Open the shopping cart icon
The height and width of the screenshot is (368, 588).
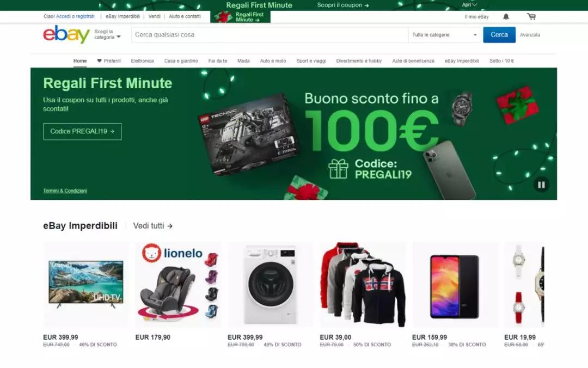tap(531, 16)
